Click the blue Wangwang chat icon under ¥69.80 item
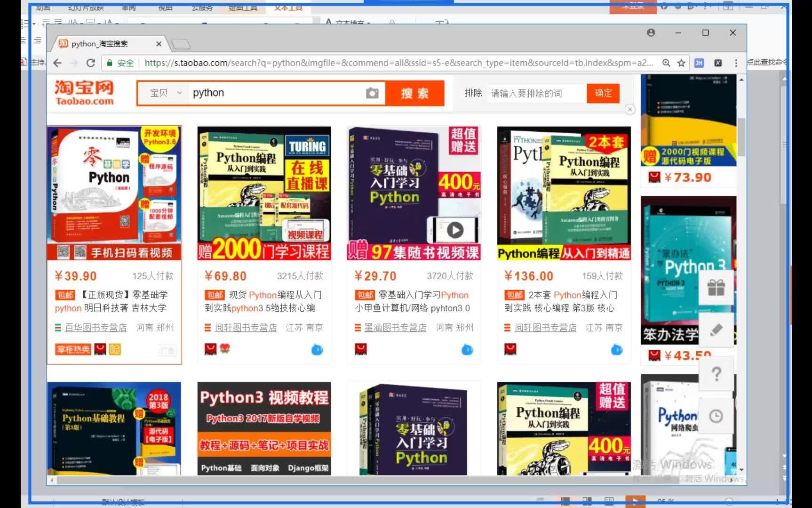The width and height of the screenshot is (812, 508). tap(317, 350)
